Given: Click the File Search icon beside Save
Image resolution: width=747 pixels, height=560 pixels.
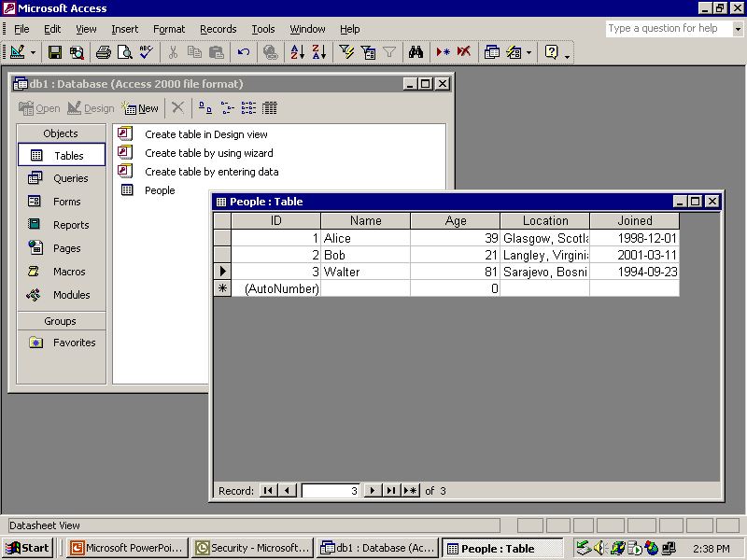Looking at the screenshot, I should tap(77, 52).
